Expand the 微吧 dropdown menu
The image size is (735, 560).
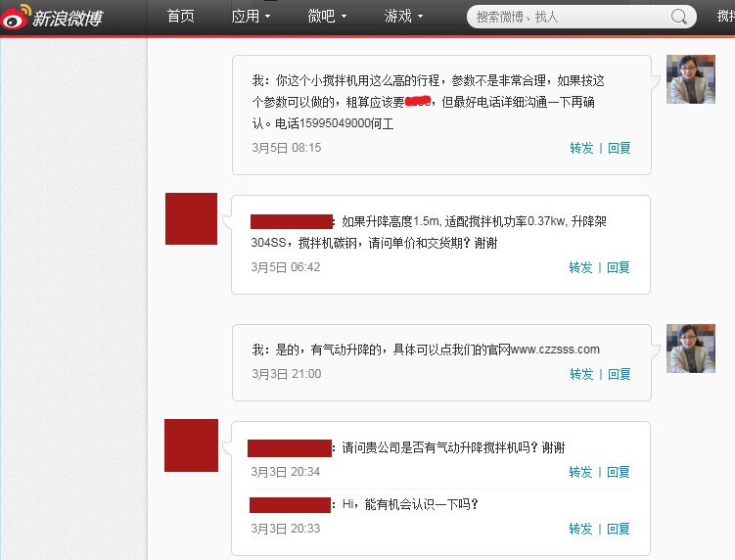327,17
